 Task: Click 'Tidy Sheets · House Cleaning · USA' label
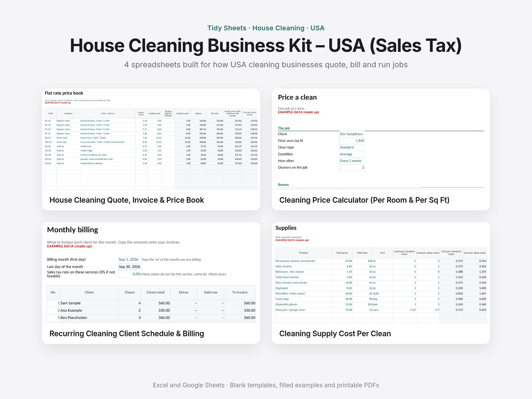pyautogui.click(x=266, y=28)
